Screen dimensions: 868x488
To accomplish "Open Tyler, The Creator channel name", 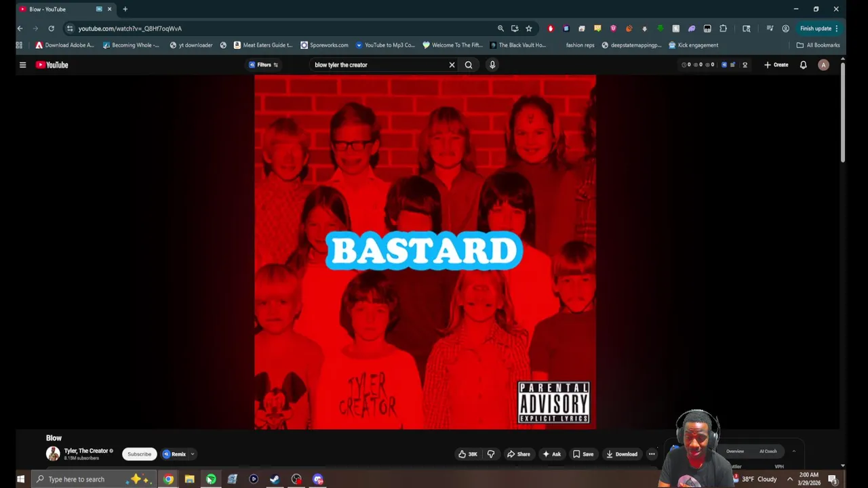I will [x=86, y=451].
